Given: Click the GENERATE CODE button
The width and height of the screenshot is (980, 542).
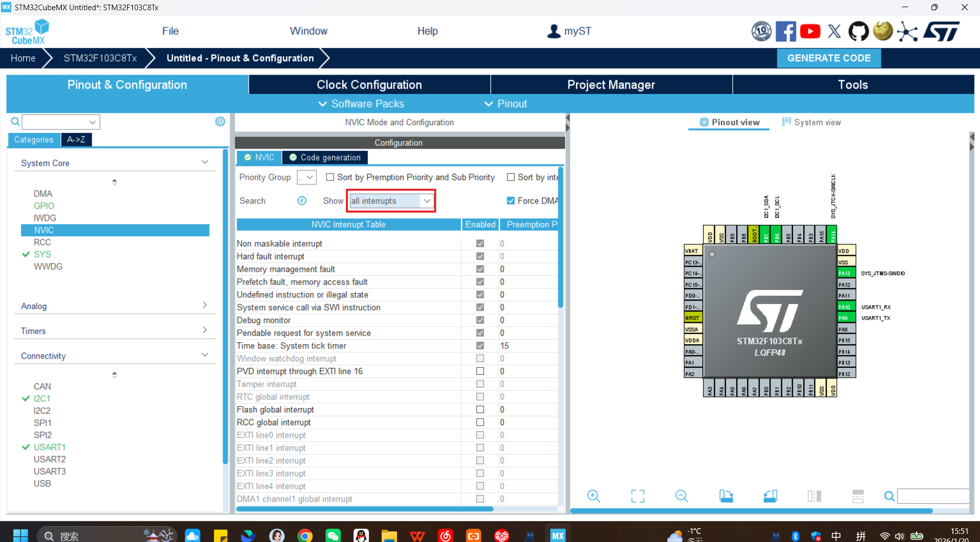Looking at the screenshot, I should (x=829, y=58).
